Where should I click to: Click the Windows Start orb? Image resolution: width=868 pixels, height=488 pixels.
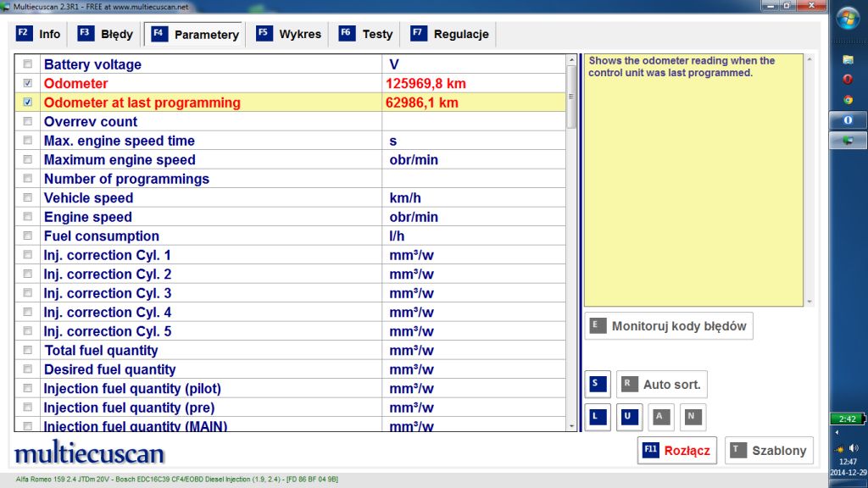(x=848, y=19)
